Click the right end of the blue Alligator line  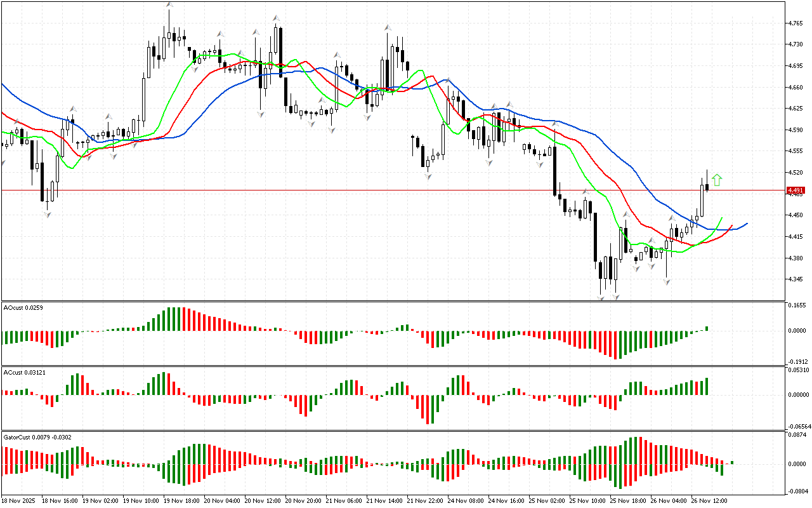(747, 224)
